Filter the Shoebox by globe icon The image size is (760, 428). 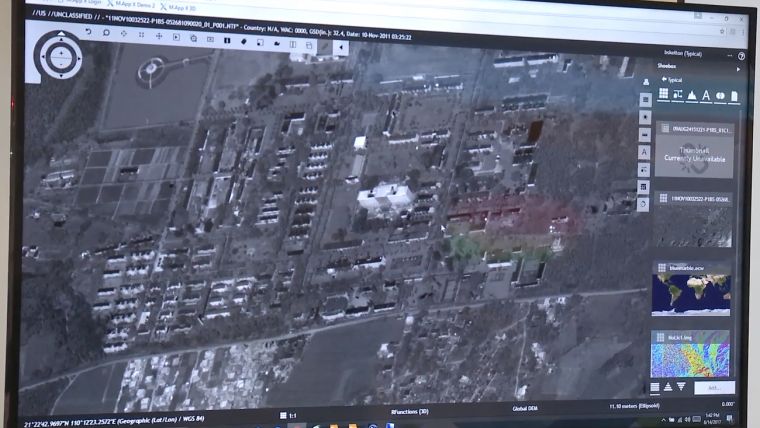point(720,96)
